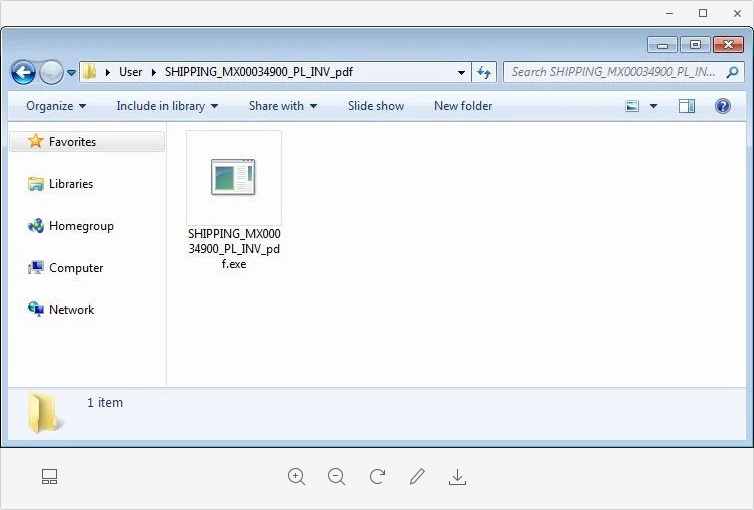754x510 pixels.
Task: Toggle the preview pane icon
Action: [687, 106]
